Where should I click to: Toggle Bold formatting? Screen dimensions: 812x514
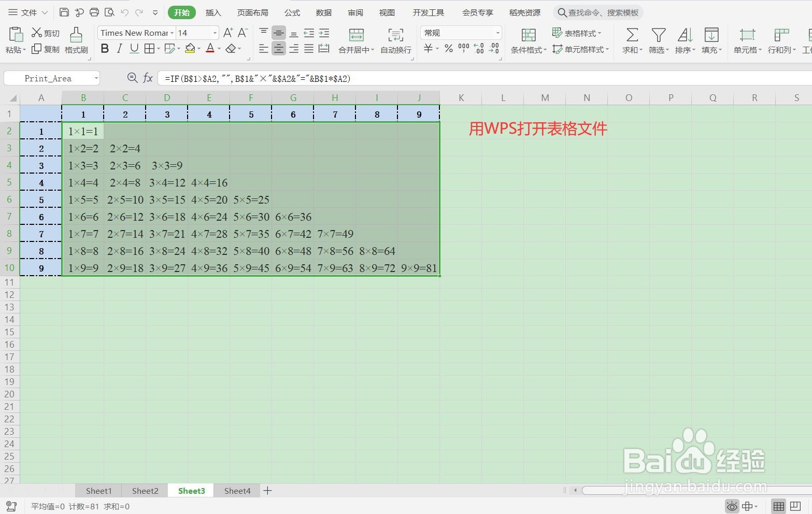105,49
